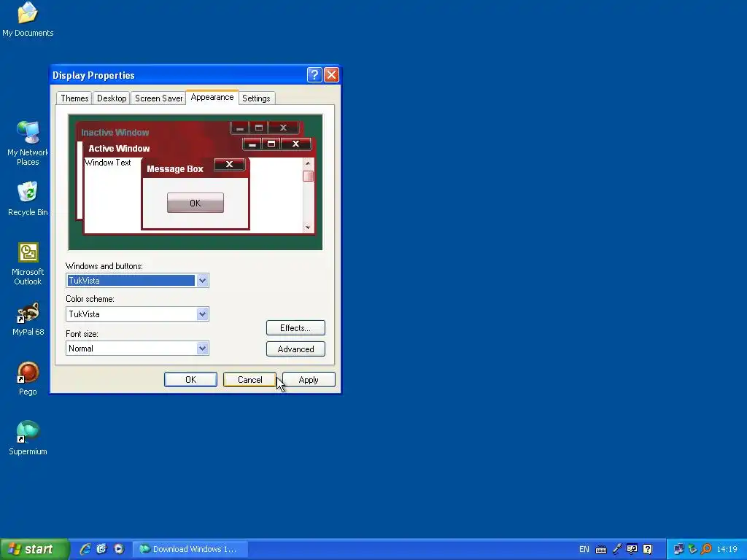
Task: Select the MyPal 68 shortcut icon
Action: tap(28, 319)
